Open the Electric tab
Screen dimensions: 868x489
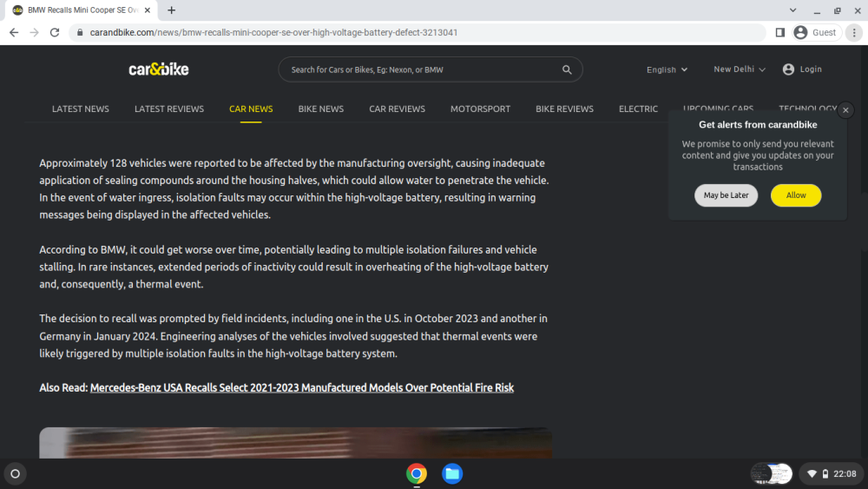pos(638,109)
